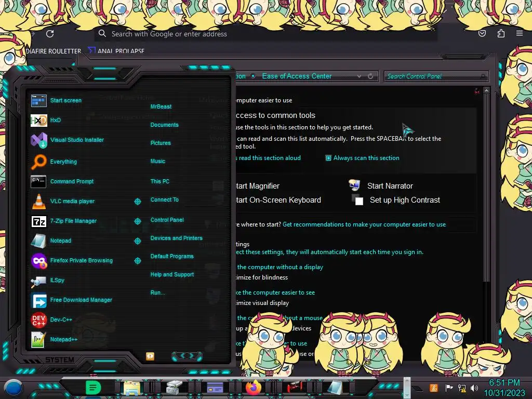This screenshot has width=532, height=399.
Task: Open Help and Support
Action: click(172, 274)
